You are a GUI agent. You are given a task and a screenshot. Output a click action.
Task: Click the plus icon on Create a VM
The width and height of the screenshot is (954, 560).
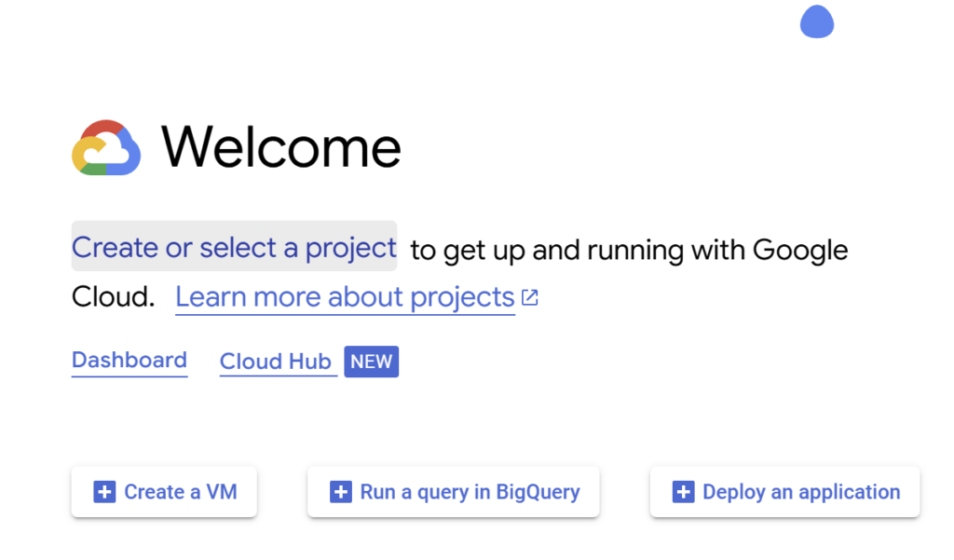tap(104, 491)
